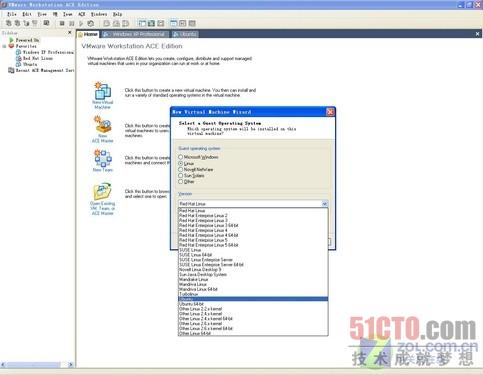Select the Novell NetWare radio button
This screenshot has height=375, width=483.
tap(180, 169)
